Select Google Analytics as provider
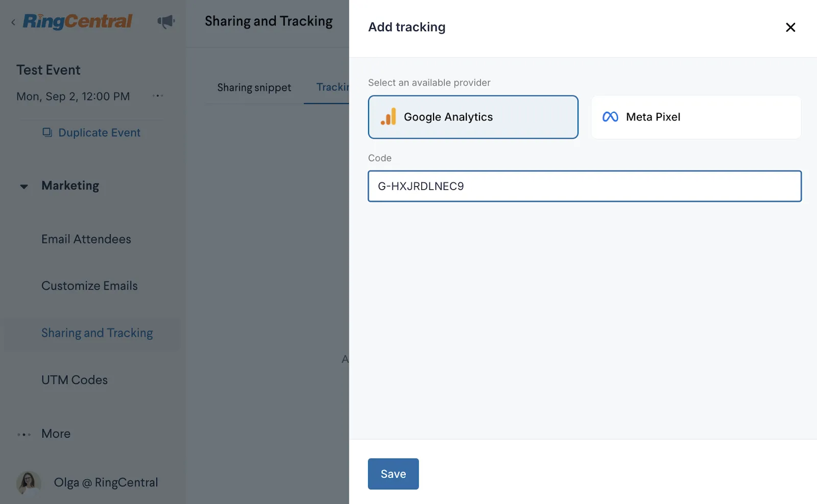The width and height of the screenshot is (817, 504). click(x=473, y=117)
